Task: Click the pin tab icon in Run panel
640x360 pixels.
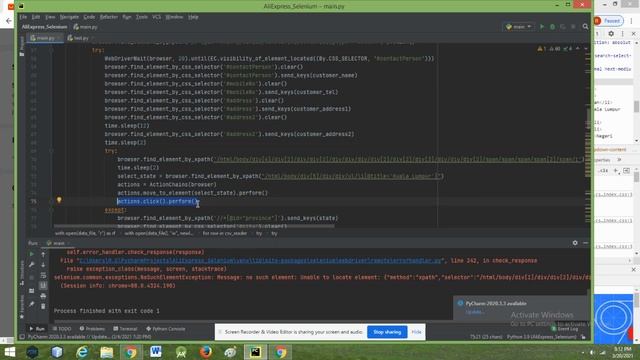Action: 32,304
